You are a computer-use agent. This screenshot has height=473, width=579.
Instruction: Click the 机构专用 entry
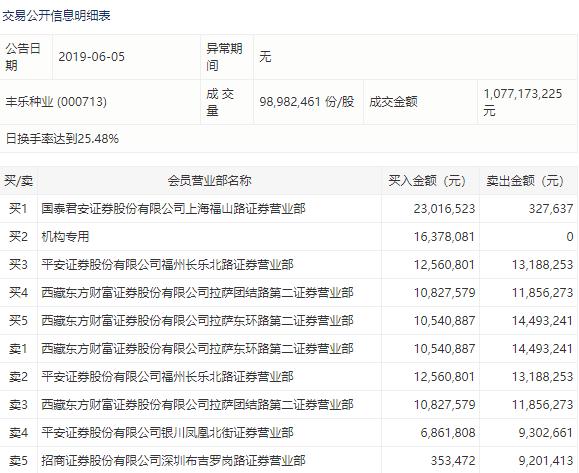pyautogui.click(x=65, y=237)
